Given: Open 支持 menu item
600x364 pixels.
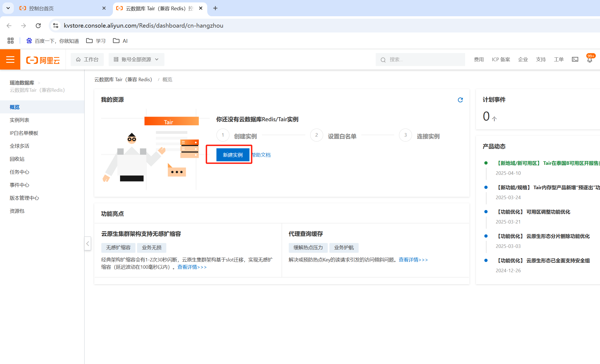Looking at the screenshot, I should point(541,60).
